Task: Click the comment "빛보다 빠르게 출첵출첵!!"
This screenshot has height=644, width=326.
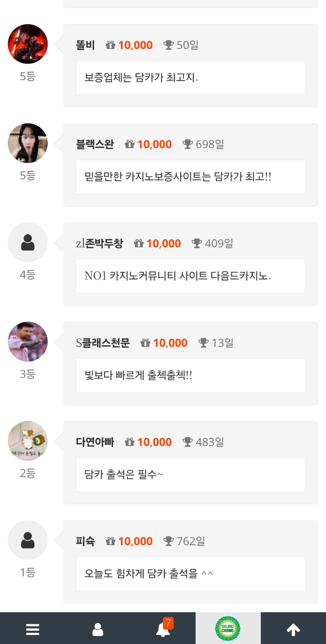Action: [x=138, y=375]
